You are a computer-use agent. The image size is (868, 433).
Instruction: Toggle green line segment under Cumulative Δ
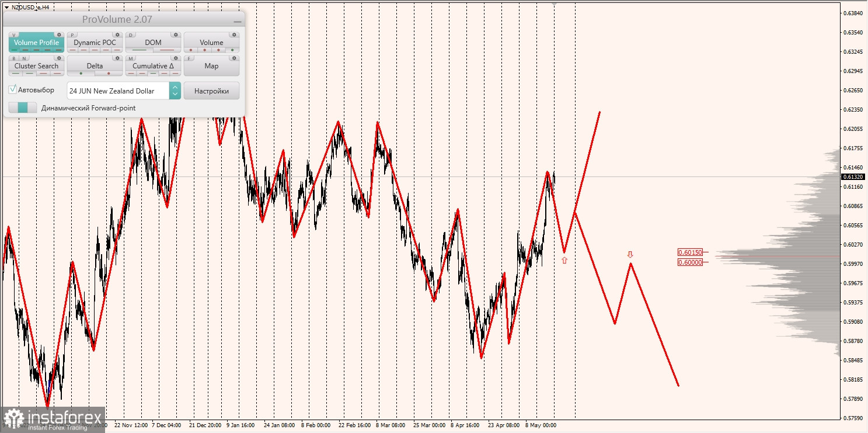click(153, 73)
